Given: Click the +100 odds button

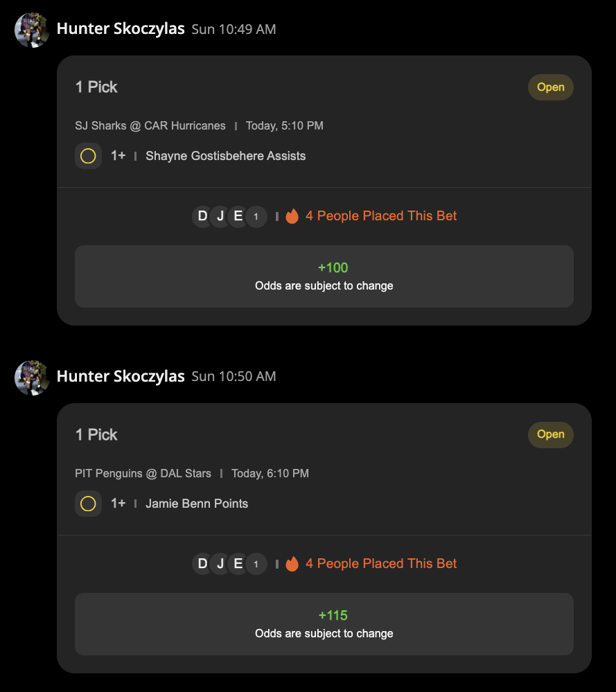Looking at the screenshot, I should (x=324, y=276).
